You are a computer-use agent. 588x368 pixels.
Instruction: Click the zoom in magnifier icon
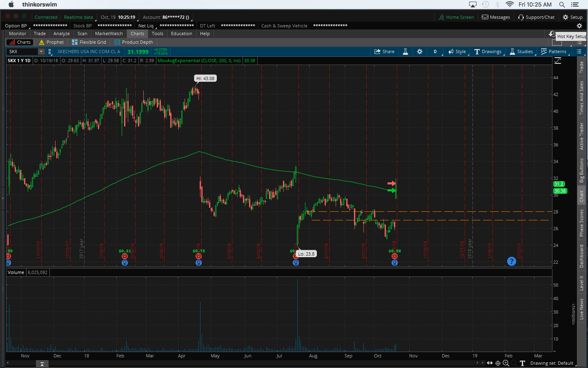click(506, 363)
